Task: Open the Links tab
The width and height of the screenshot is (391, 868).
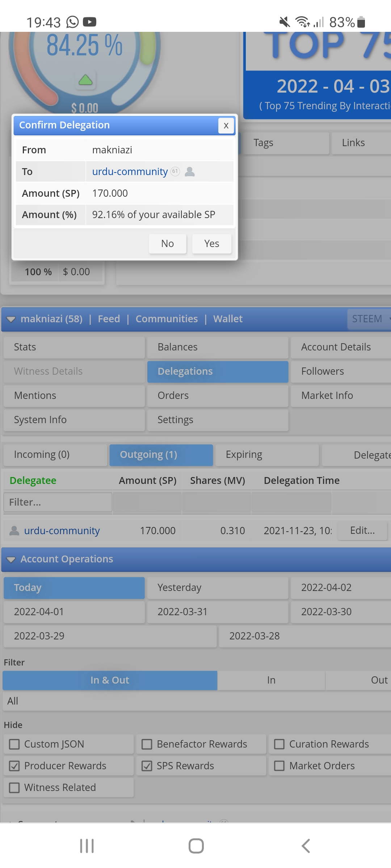Action: click(361, 143)
